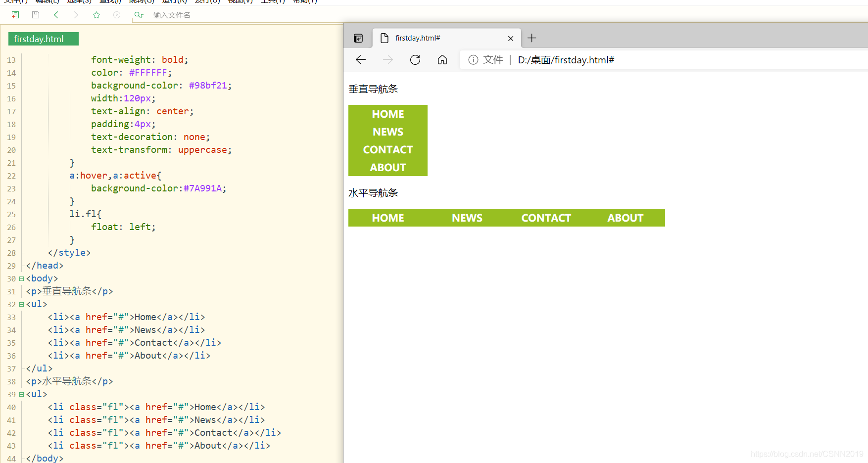The image size is (868, 463).
Task: Click the editor's forward navigation arrow
Action: 76,15
